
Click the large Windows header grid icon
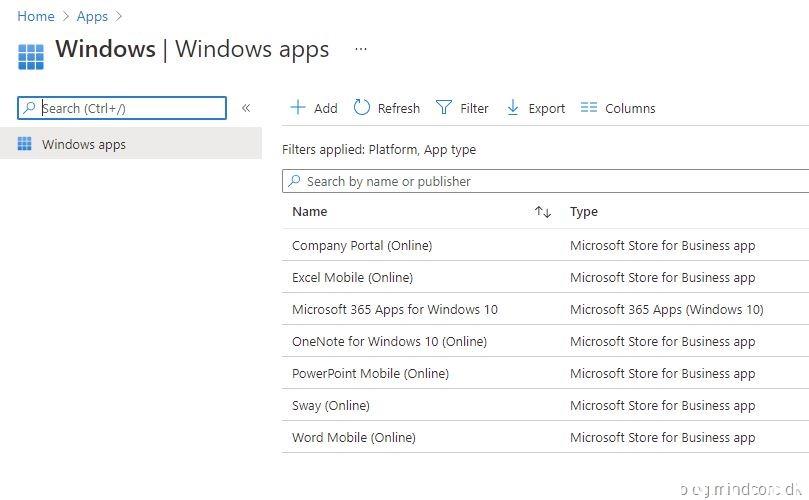31,56
